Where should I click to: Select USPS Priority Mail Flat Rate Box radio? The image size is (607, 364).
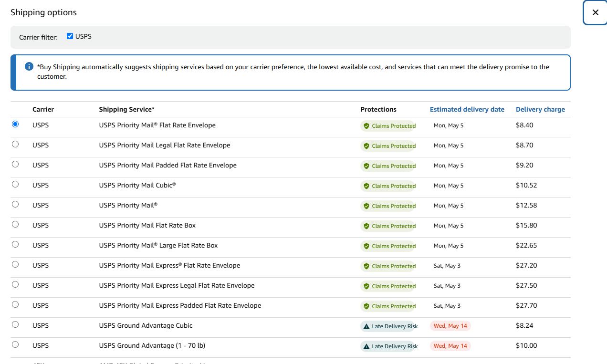(x=15, y=224)
